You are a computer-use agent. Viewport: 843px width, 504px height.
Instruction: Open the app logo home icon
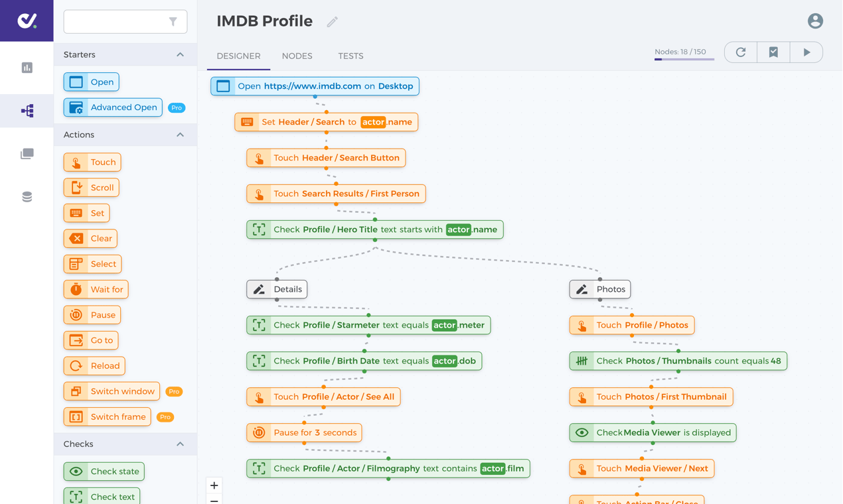(x=27, y=21)
